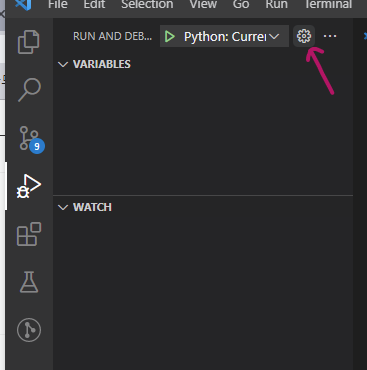Open the three-dot views and more menu
The width and height of the screenshot is (367, 370).
330,36
